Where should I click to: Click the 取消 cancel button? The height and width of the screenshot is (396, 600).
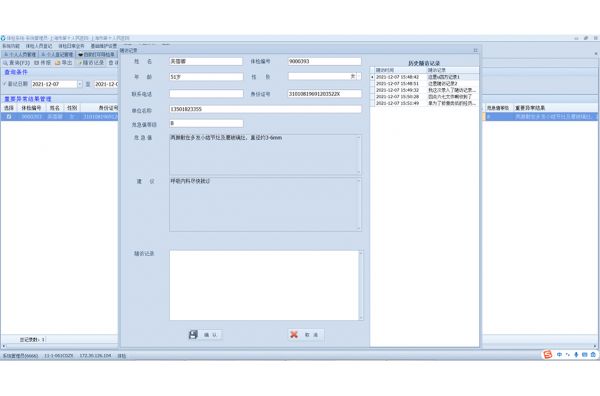[x=306, y=335]
